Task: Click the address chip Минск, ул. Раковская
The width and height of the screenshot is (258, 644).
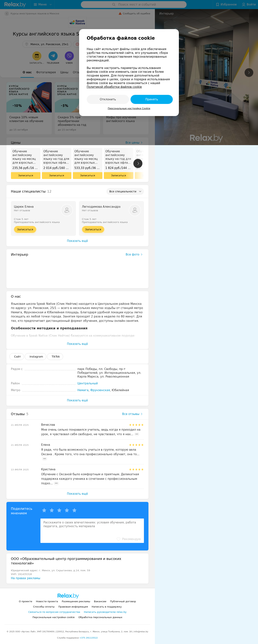Action: (x=47, y=44)
